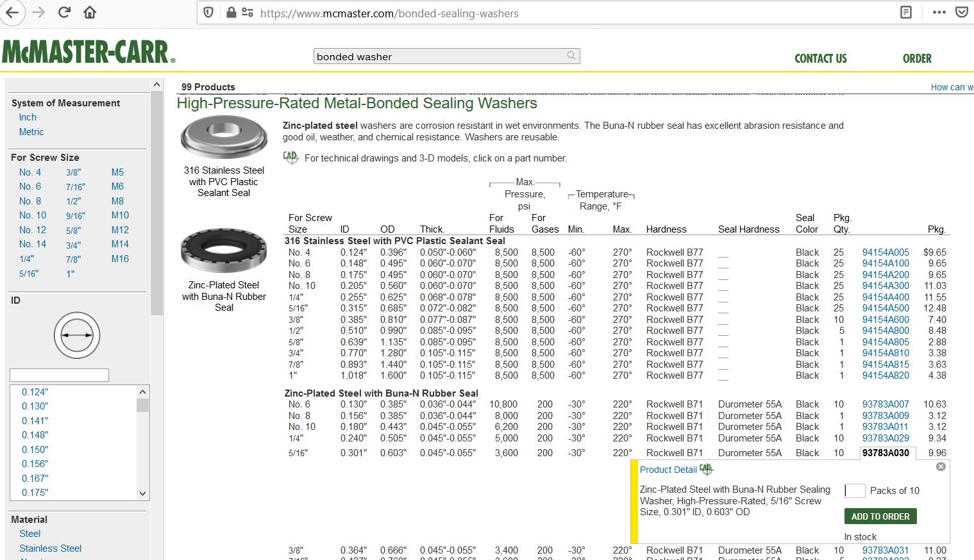This screenshot has height=560, width=974.
Task: Open site permissions icon in address bar
Action: point(248,12)
